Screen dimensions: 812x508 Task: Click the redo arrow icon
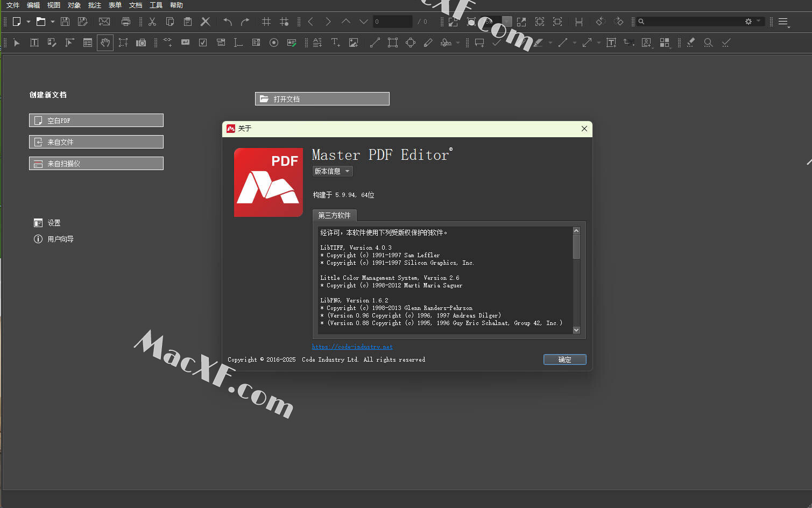coord(245,22)
